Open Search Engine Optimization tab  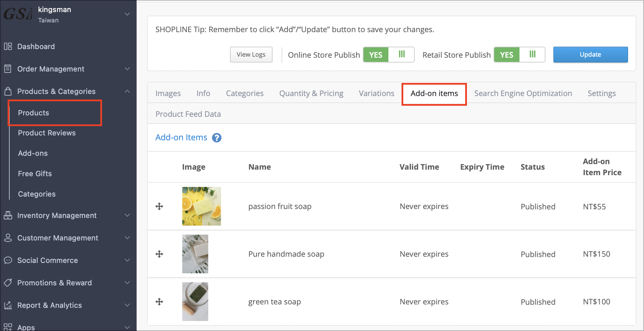tap(523, 93)
